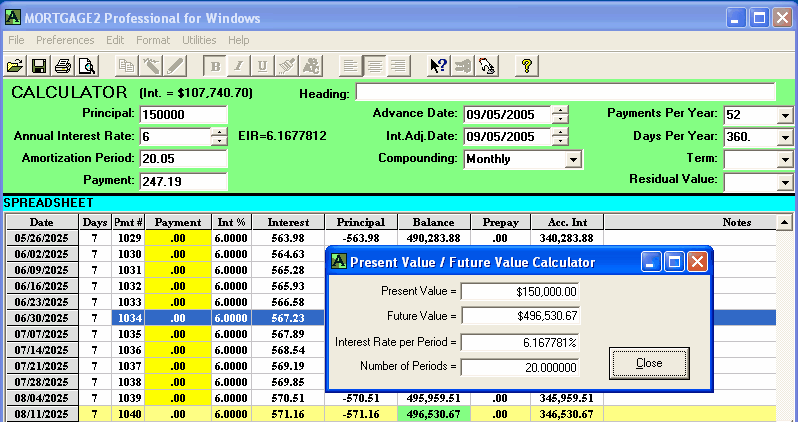The height and width of the screenshot is (422, 798).
Task: Click the yellow question mark help icon
Action: tap(527, 66)
